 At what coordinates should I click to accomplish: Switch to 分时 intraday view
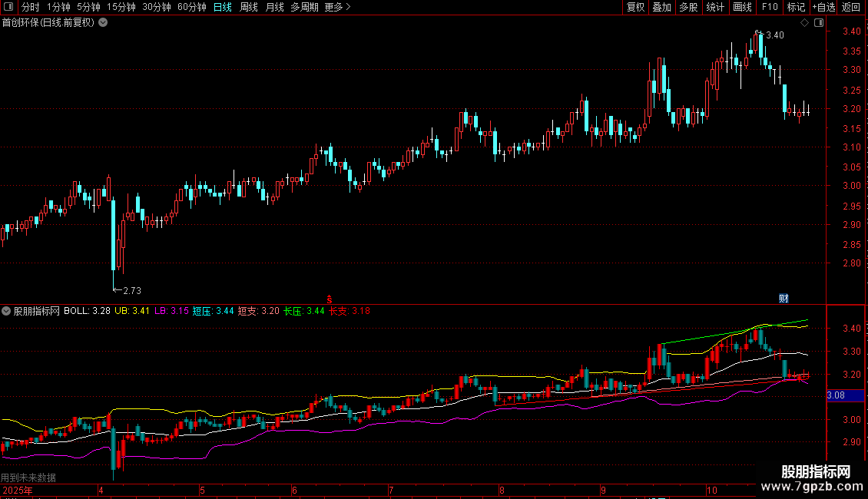[31, 7]
